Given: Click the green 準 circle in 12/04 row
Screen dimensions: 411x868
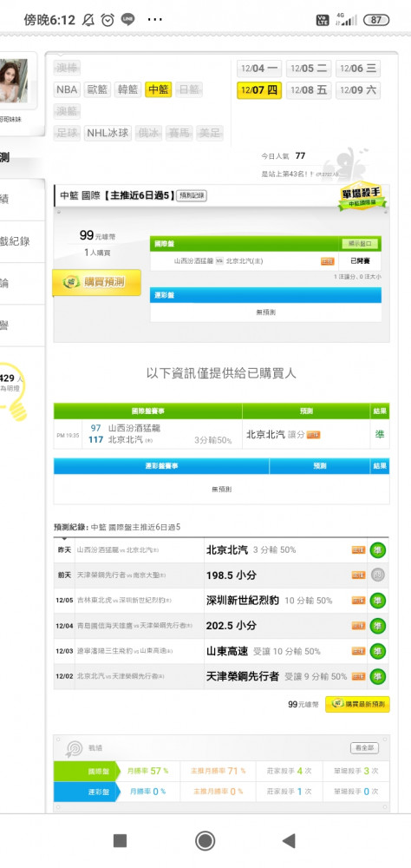Looking at the screenshot, I should (x=378, y=626).
